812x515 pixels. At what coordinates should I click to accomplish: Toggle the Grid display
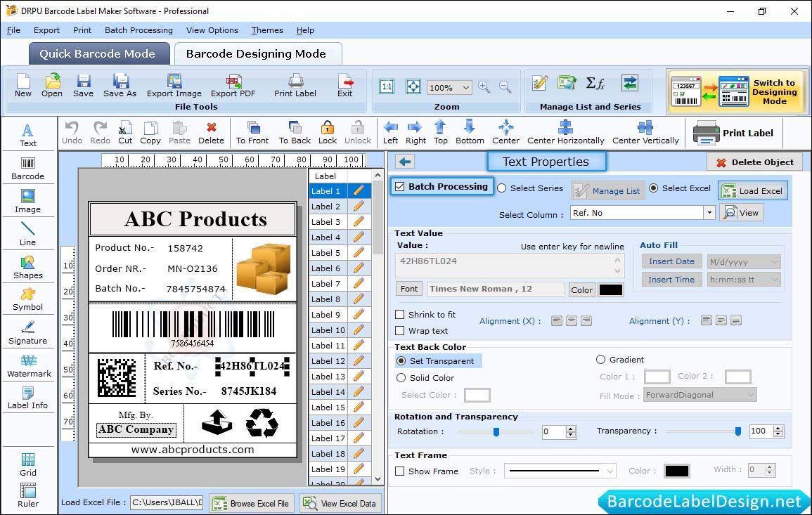coord(28,464)
